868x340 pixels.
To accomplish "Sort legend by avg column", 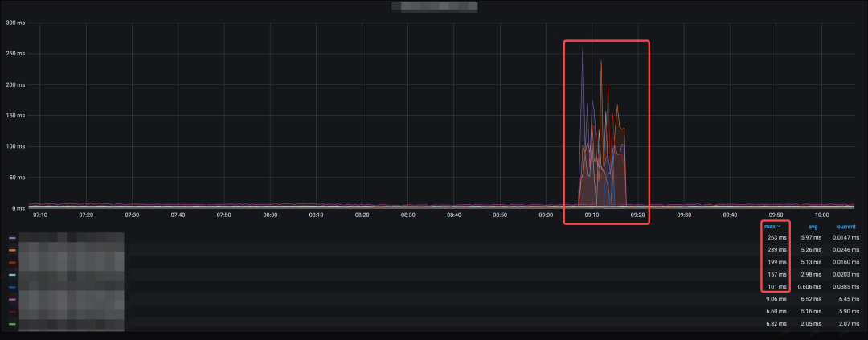I will pyautogui.click(x=813, y=227).
